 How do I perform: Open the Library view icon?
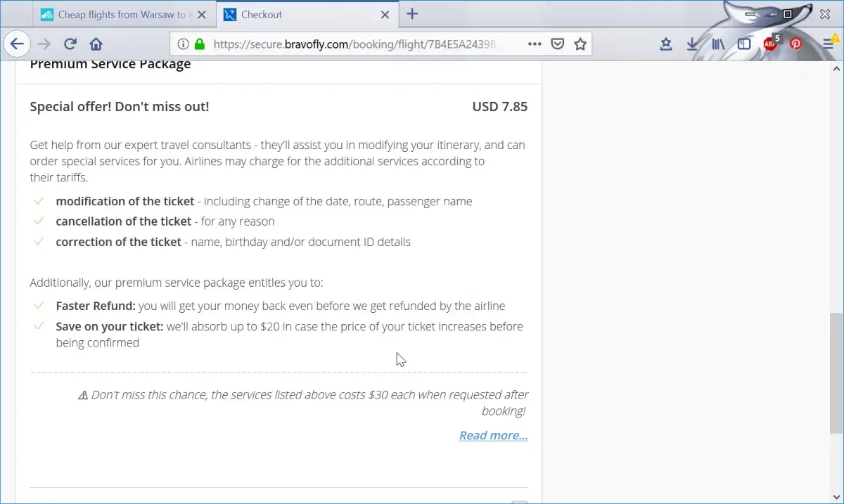click(x=718, y=44)
